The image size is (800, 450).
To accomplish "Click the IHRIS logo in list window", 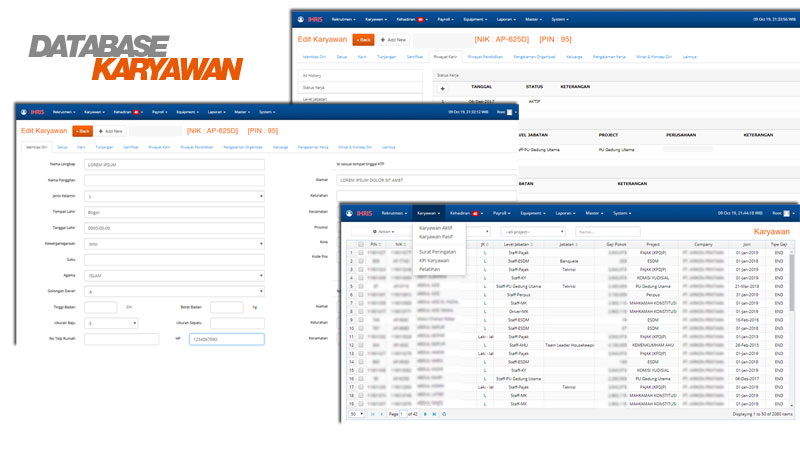I will pyautogui.click(x=362, y=213).
